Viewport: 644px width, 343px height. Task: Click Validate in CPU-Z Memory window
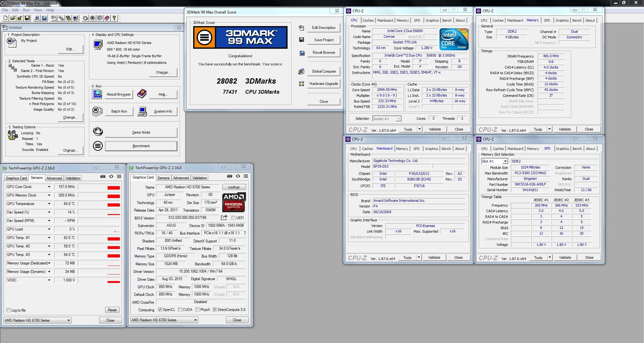pyautogui.click(x=565, y=129)
